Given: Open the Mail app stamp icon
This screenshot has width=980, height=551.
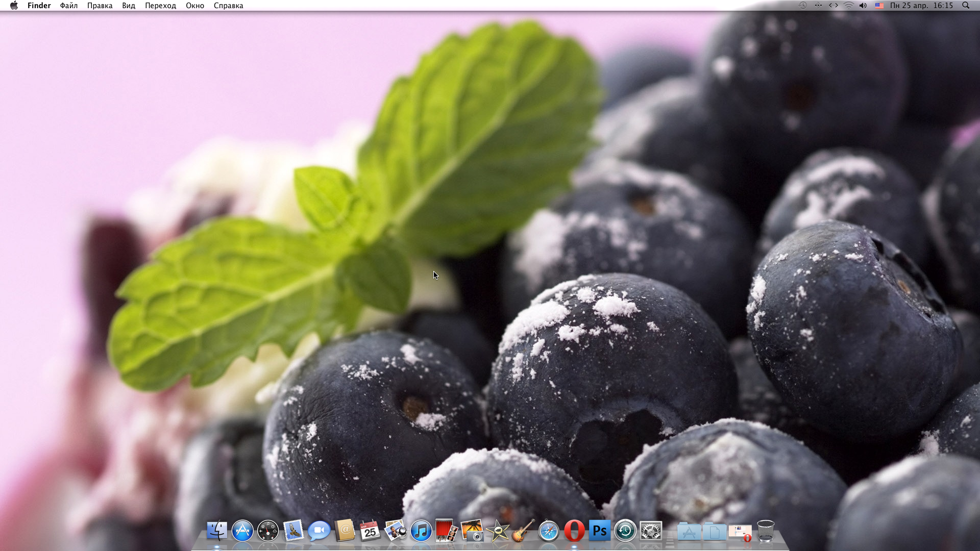Looking at the screenshot, I should 293,531.
